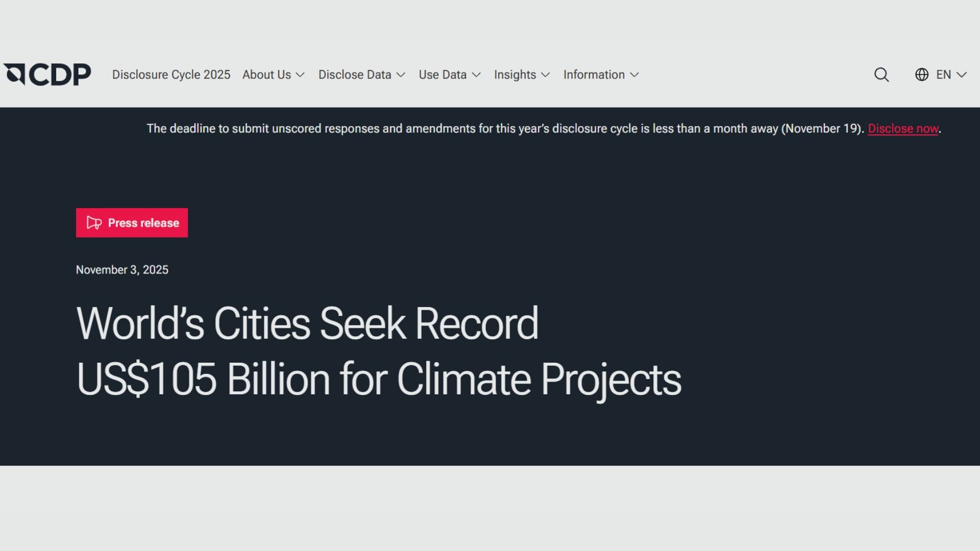Expand the Disclose Data dropdown chevron
Image resolution: width=980 pixels, height=551 pixels.
pos(401,75)
